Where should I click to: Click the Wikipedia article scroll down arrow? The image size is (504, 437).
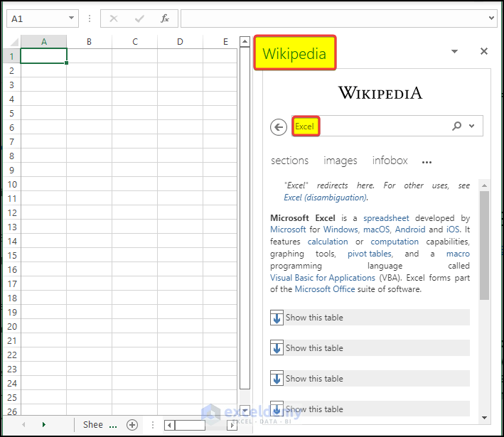(x=484, y=417)
